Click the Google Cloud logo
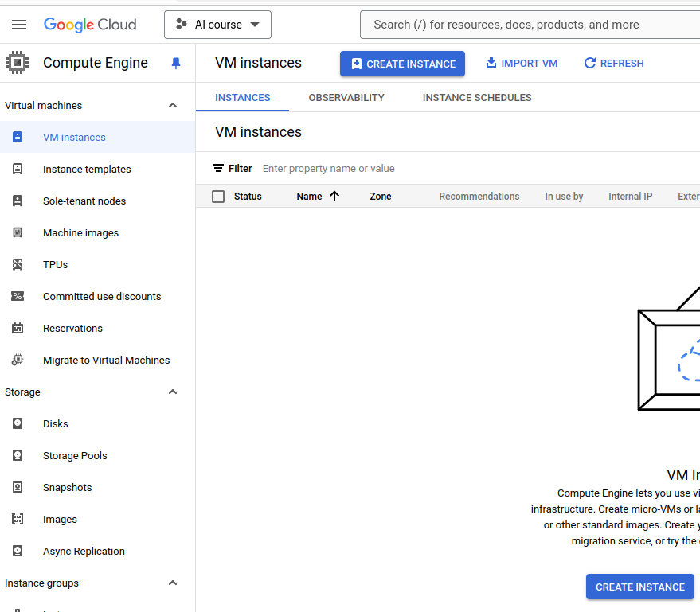 [90, 25]
